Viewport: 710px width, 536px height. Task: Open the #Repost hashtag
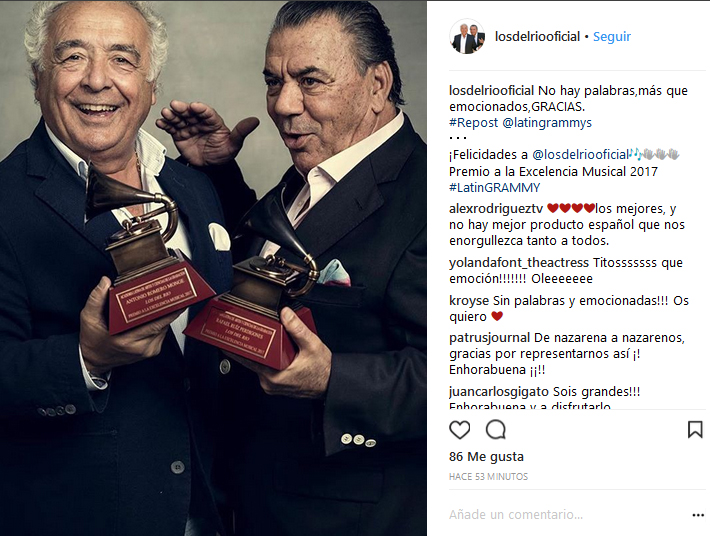tap(473, 123)
